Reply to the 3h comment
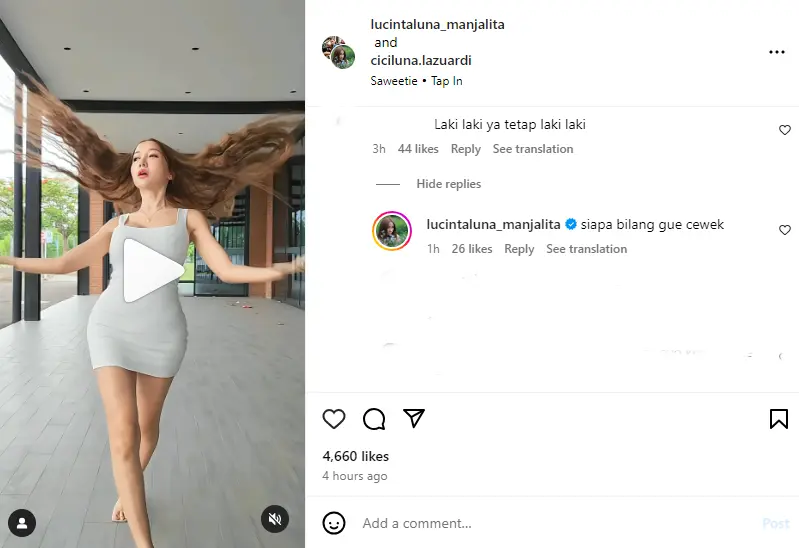This screenshot has height=548, width=799. 466,149
